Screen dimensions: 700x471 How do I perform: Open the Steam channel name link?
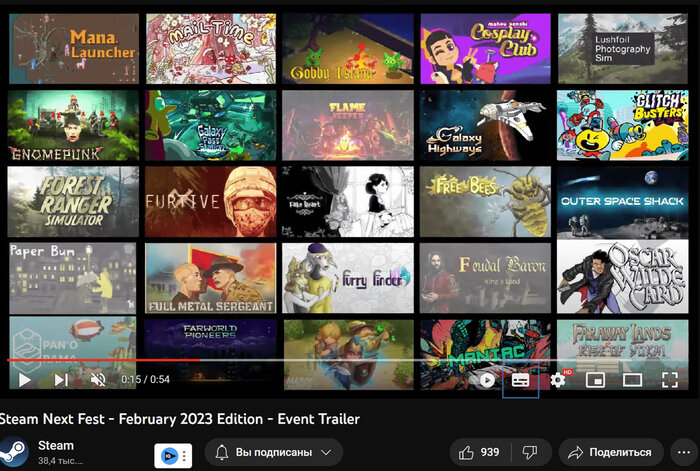56,446
